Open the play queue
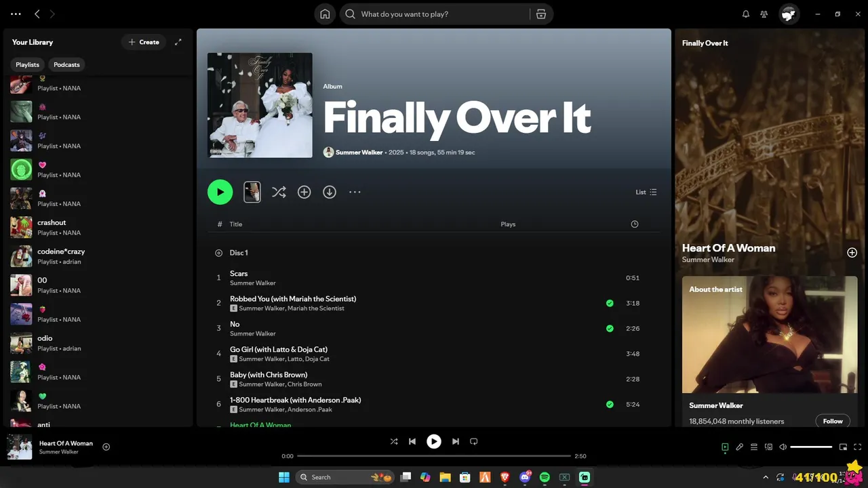Viewport: 868px width, 488px height. click(754, 447)
